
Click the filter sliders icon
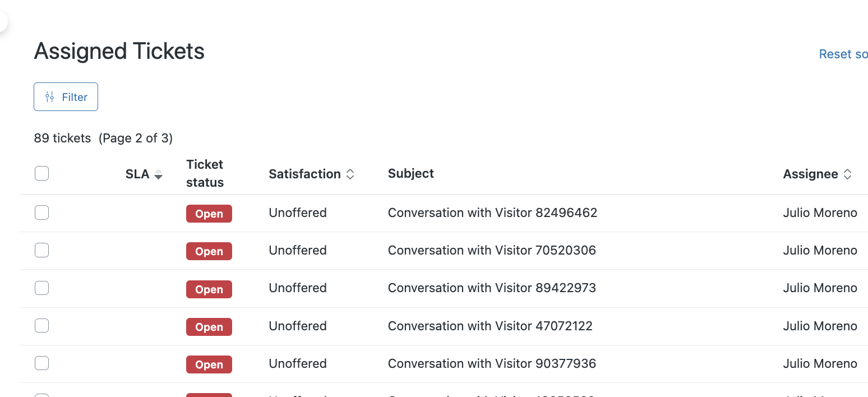[x=50, y=97]
